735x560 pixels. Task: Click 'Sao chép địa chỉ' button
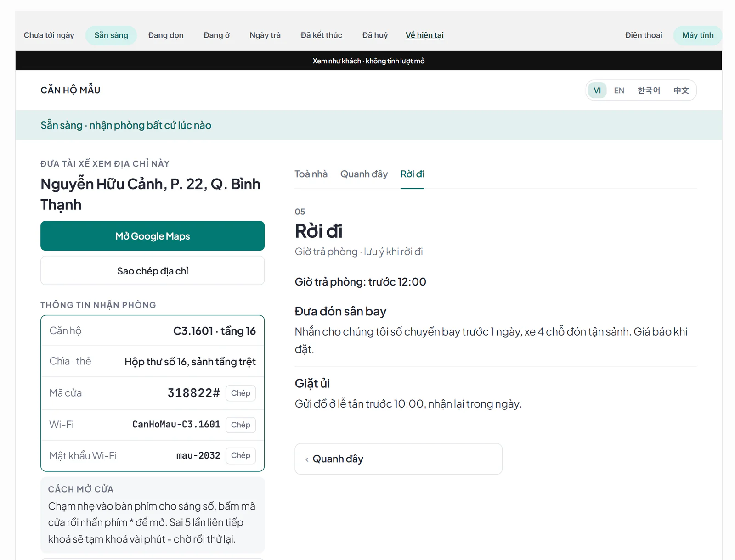click(153, 271)
